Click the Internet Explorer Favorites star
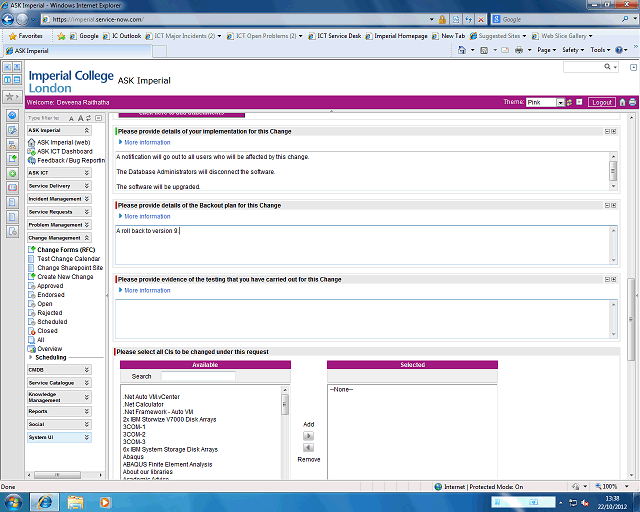640x512 pixels. tap(10, 35)
